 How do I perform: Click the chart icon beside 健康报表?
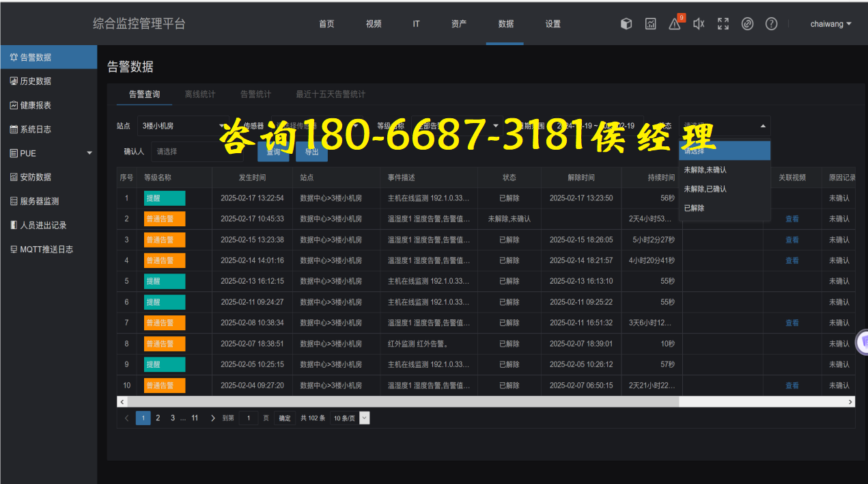pyautogui.click(x=14, y=105)
